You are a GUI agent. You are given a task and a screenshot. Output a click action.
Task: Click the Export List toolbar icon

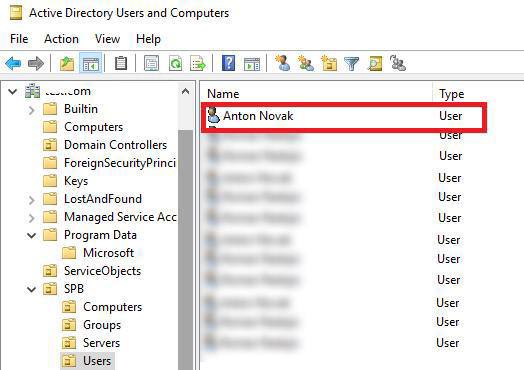tap(198, 63)
